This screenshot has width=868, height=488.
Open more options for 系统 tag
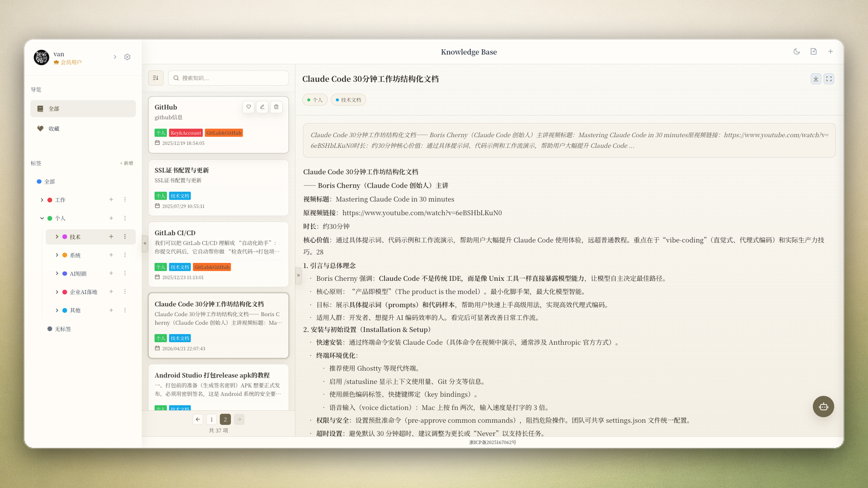(125, 255)
